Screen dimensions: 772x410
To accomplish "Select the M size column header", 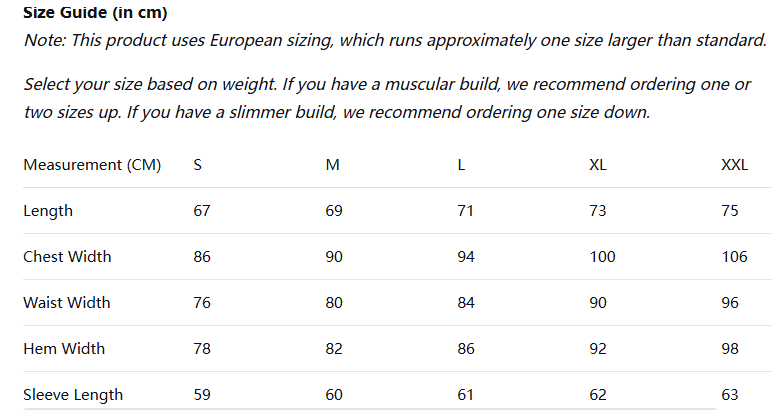I will [x=333, y=165].
